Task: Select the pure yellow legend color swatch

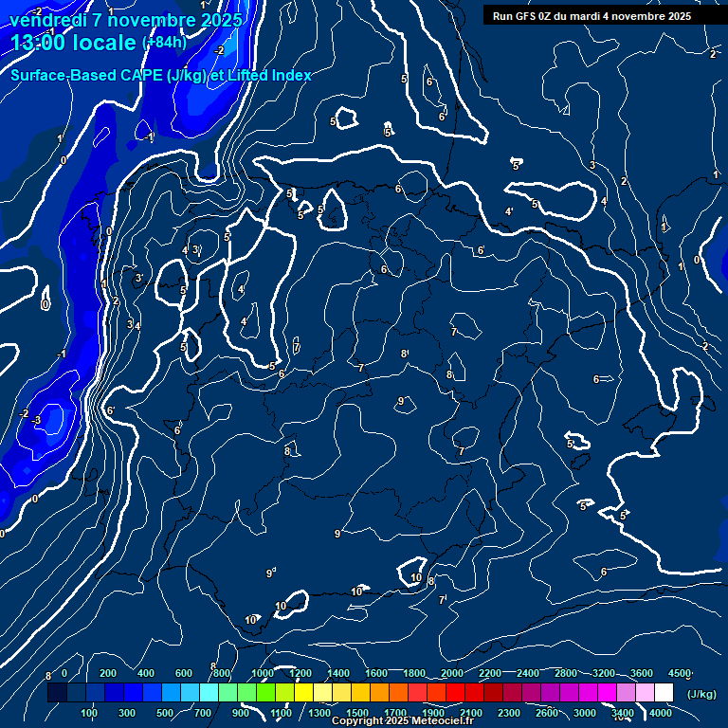Action: click(x=303, y=692)
